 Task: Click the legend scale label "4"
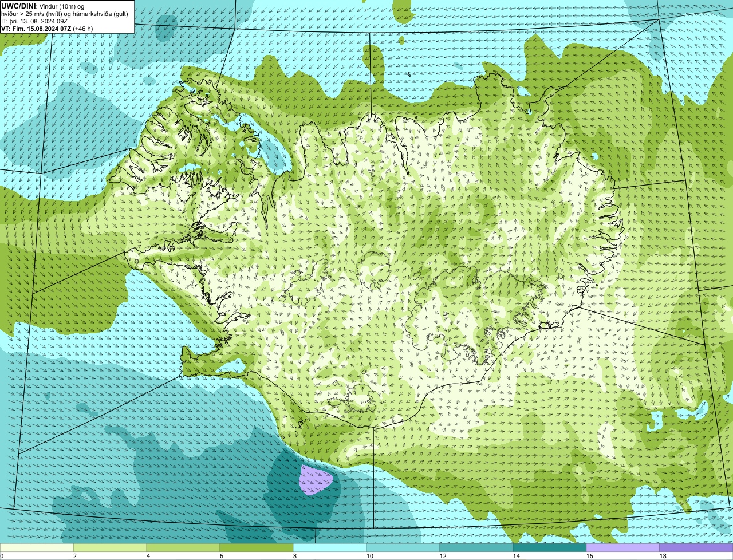(x=148, y=556)
